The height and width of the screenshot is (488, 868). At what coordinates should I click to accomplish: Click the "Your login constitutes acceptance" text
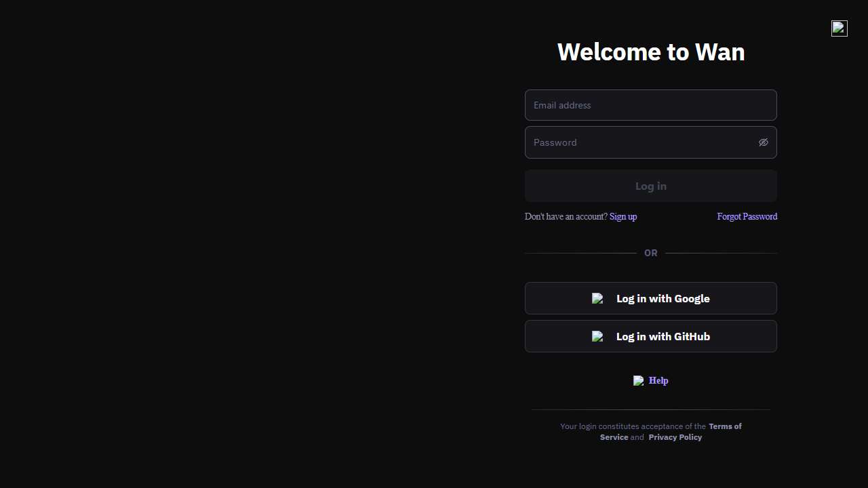click(x=632, y=426)
